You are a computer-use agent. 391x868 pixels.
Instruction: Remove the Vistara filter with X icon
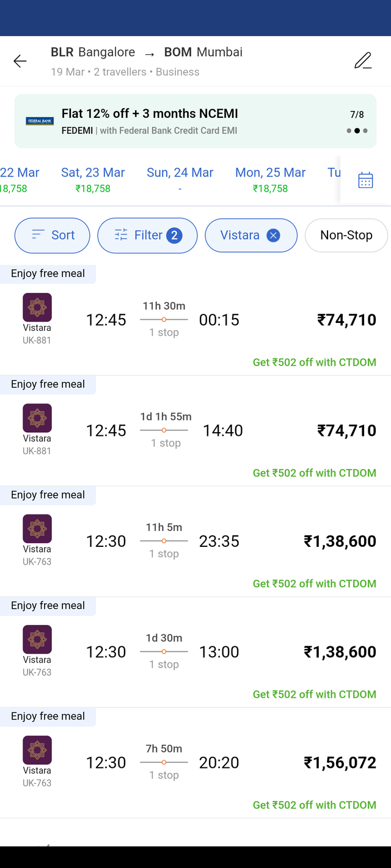(273, 235)
